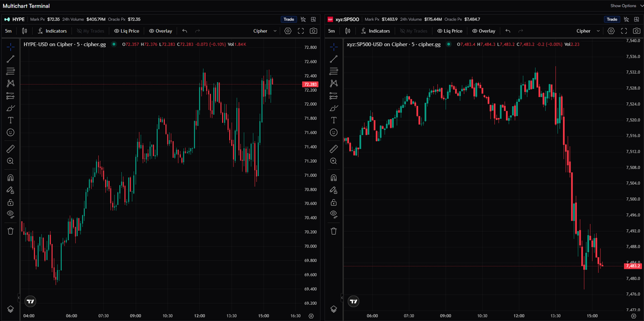Image resolution: width=644 pixels, height=321 pixels.
Task: Lock all drawings in HYPE chart
Action: click(x=10, y=202)
